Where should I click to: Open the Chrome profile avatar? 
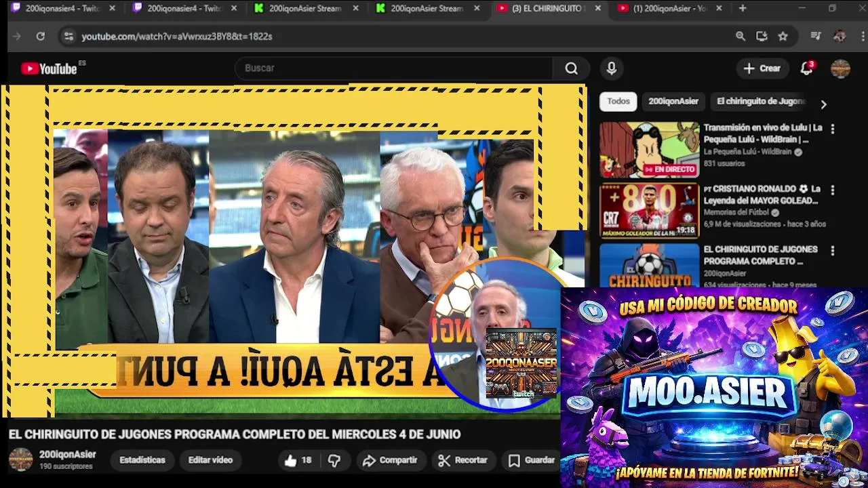(840, 37)
